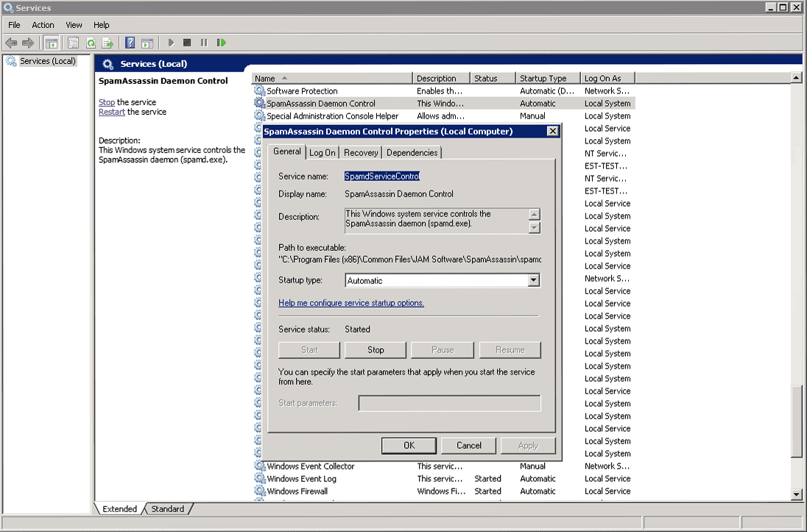Open Help from the toolbar question mark icon

(130, 43)
